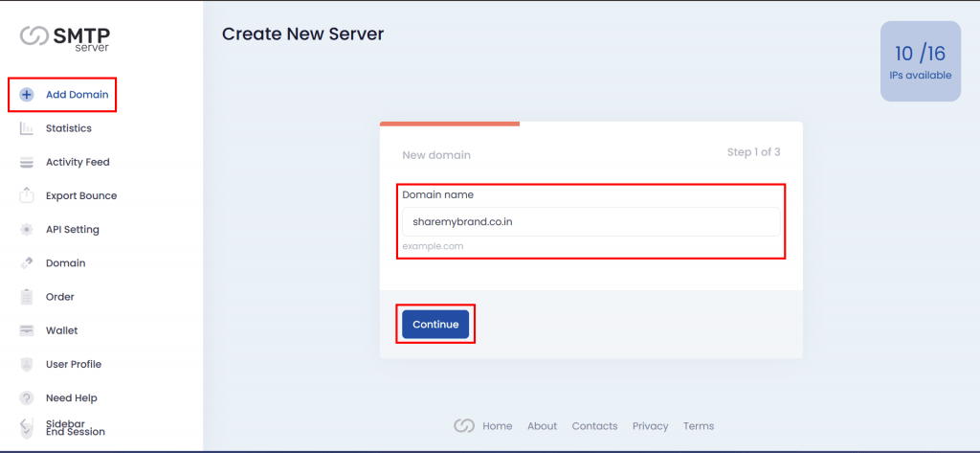Open the Wallet card icon
The image size is (980, 453).
26,330
